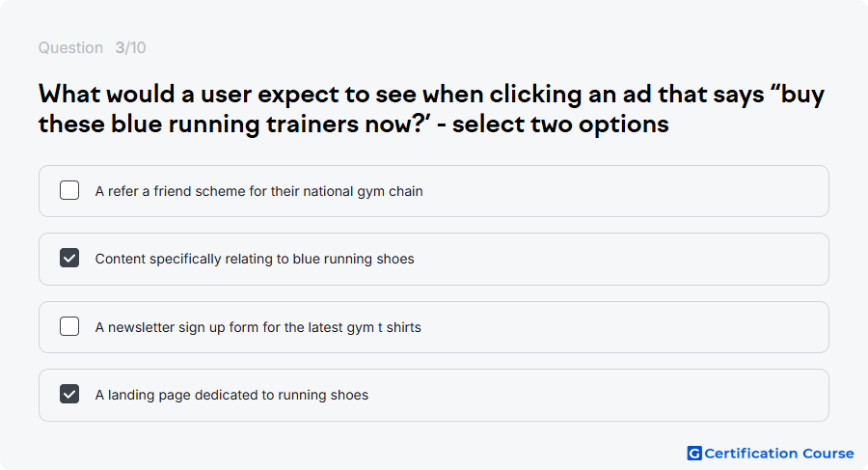Select the 'A refer a friend scheme' answer text
868x470 pixels.
(259, 191)
